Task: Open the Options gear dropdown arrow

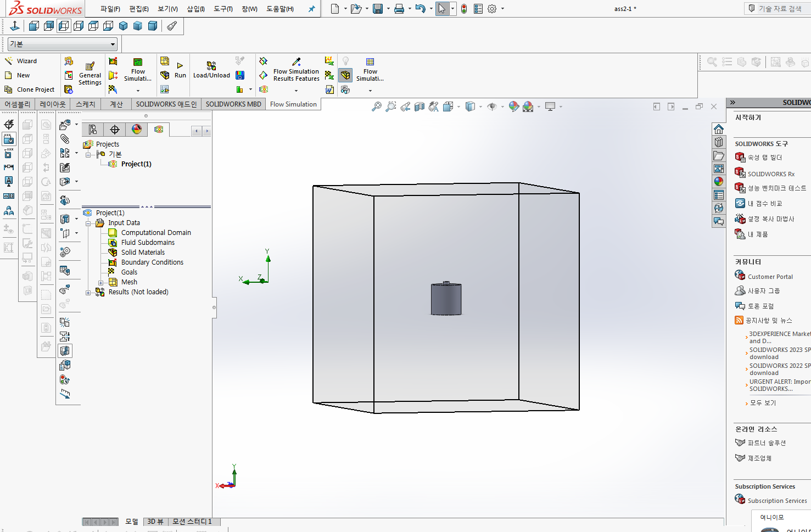Action: (x=502, y=9)
